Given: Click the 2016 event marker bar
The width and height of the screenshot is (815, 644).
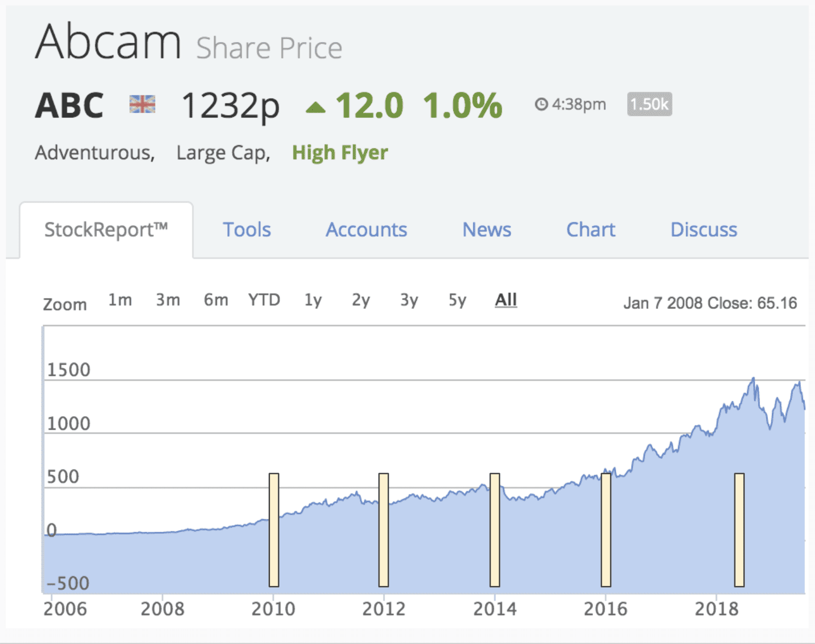Looking at the screenshot, I should click(606, 530).
